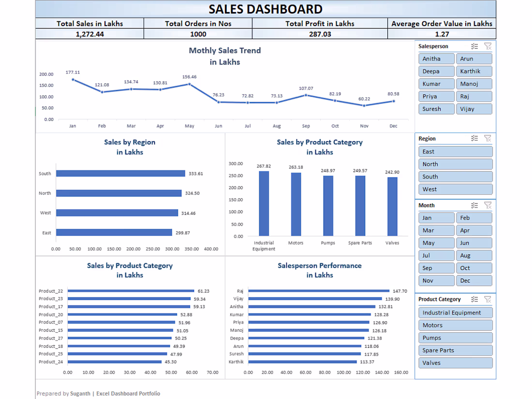Click the May data label 156.46
This screenshot has height=399, width=532.
point(189,77)
